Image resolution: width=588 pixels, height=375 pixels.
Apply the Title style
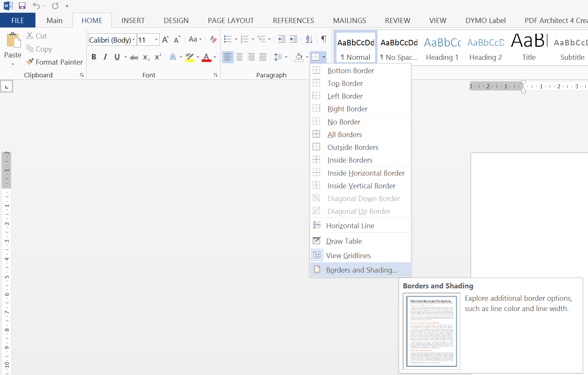click(x=529, y=47)
